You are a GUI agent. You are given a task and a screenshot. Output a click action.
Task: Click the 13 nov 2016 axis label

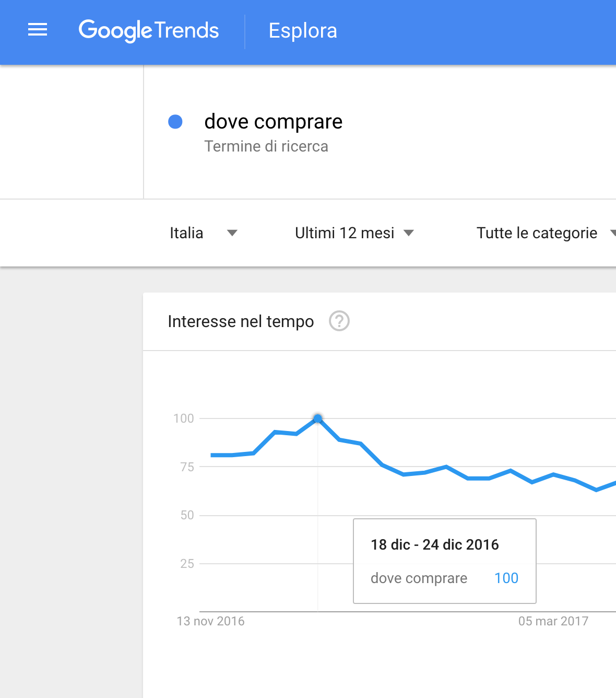pyautogui.click(x=211, y=621)
